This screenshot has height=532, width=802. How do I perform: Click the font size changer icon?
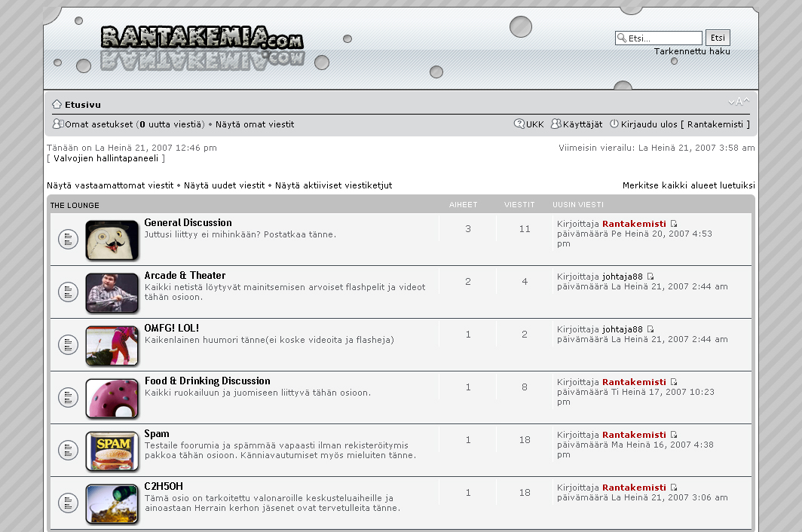tap(739, 102)
